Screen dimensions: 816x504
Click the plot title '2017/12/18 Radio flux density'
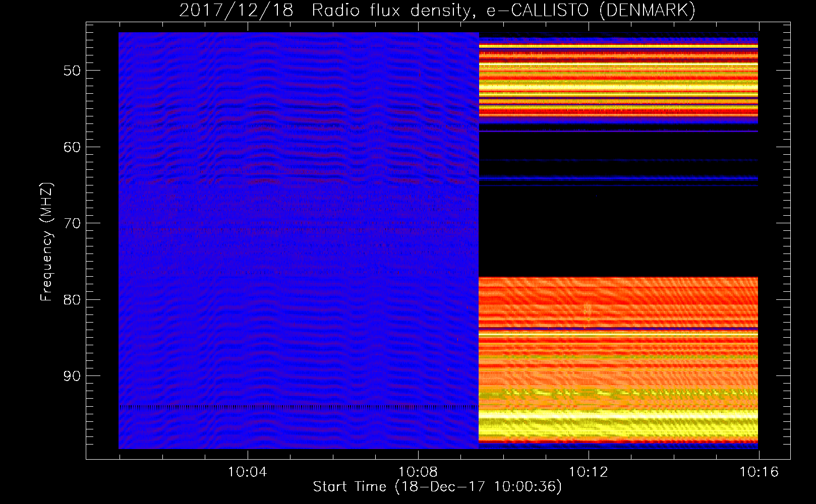point(437,11)
